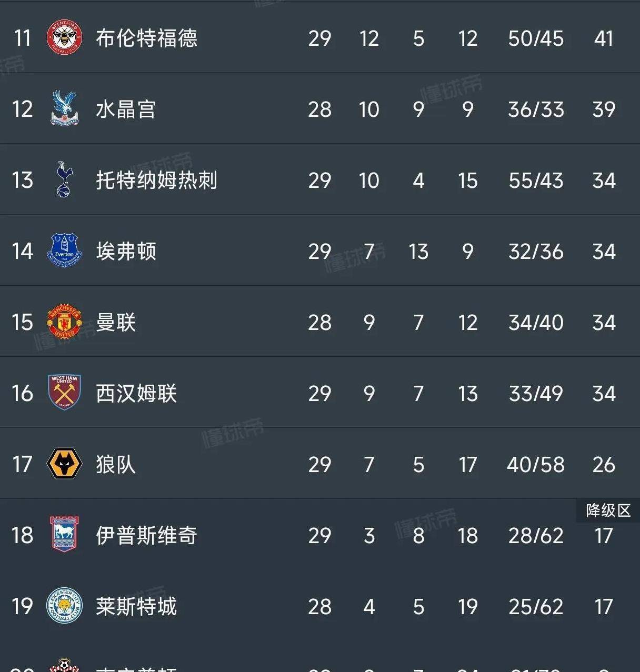Image resolution: width=640 pixels, height=672 pixels.
Task: Open the 狼队 team name link
Action: [116, 465]
